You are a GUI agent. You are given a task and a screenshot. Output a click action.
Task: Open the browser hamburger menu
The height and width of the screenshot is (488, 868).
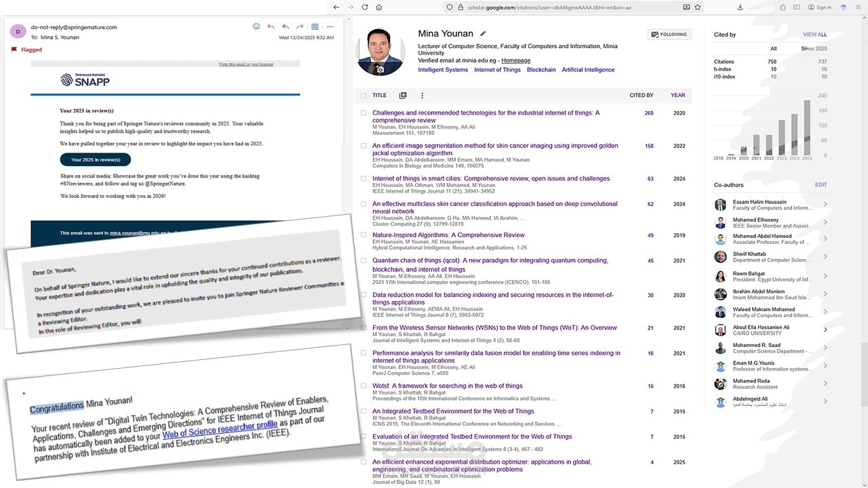pyautogui.click(x=860, y=7)
